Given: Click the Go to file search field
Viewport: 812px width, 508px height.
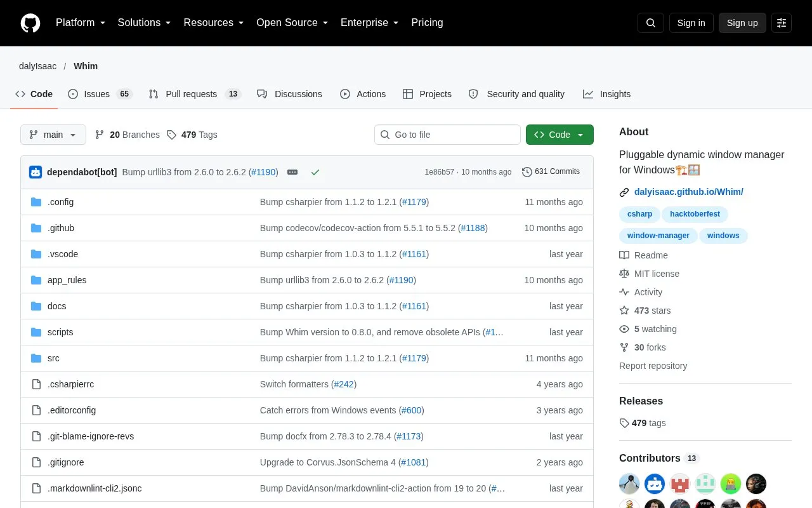Looking at the screenshot, I should click(x=447, y=135).
